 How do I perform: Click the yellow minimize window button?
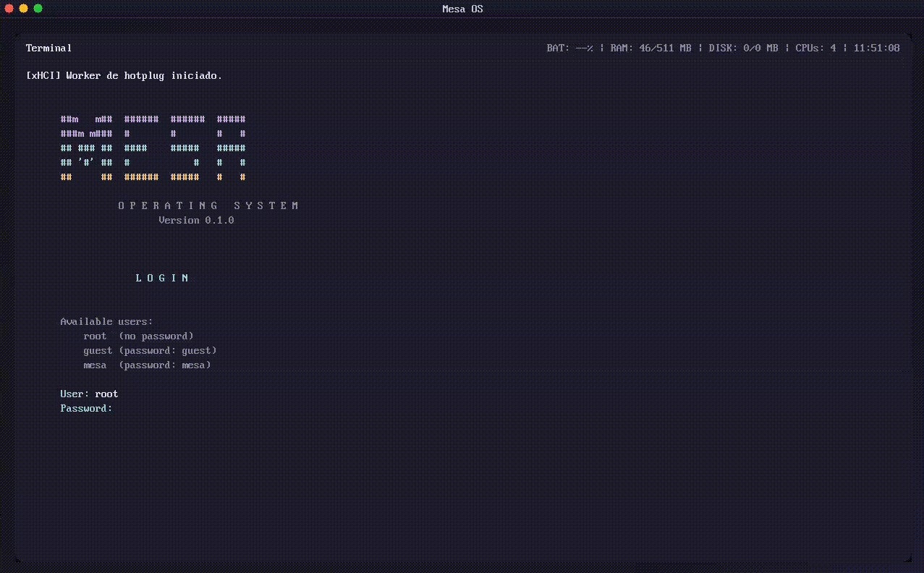tap(23, 9)
